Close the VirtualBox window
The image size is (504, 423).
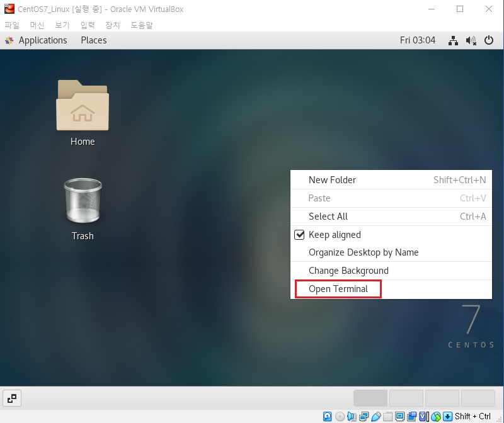pyautogui.click(x=489, y=9)
